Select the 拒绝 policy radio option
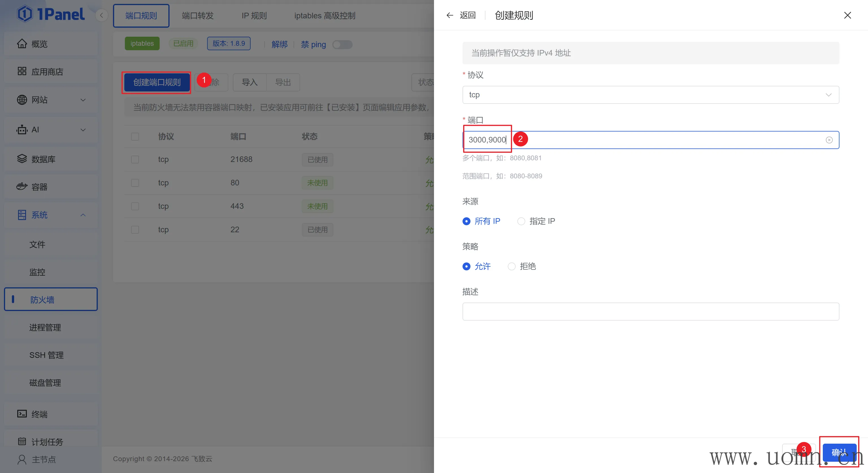Screen dimensions: 868x473 coord(511,266)
